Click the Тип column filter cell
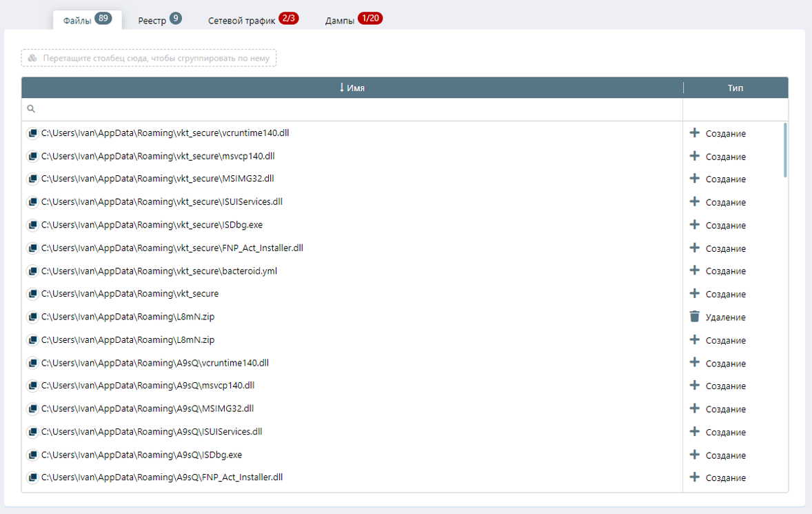 pos(735,109)
